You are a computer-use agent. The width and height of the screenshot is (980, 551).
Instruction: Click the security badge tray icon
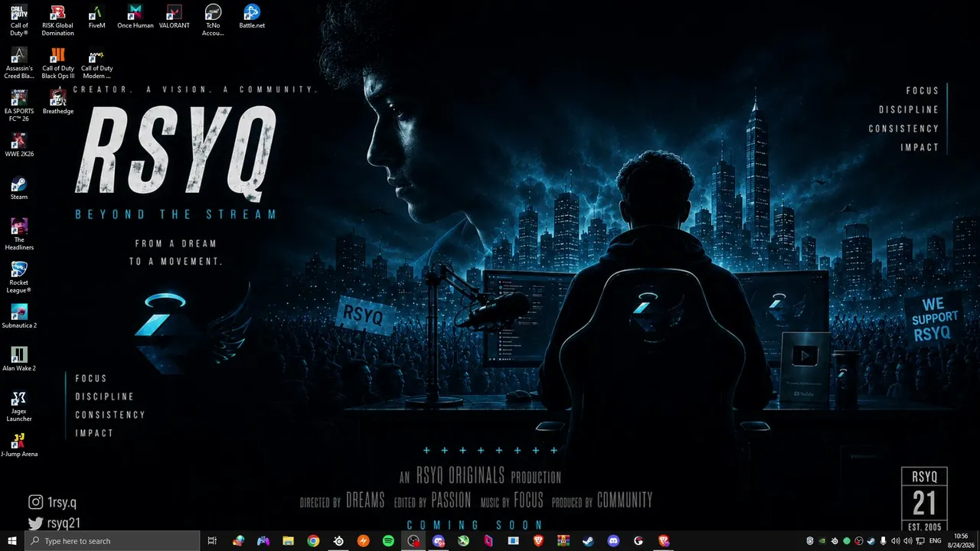click(x=810, y=541)
